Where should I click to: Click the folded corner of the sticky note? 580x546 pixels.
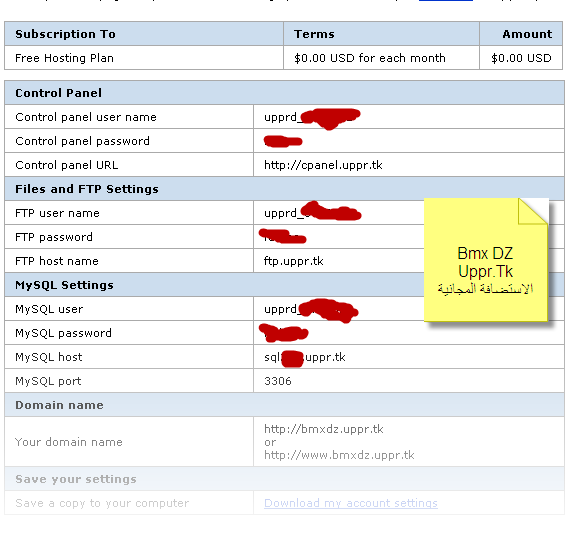pos(533,211)
